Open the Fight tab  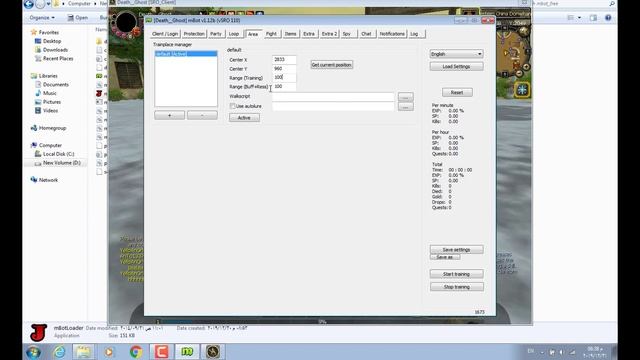click(x=271, y=34)
